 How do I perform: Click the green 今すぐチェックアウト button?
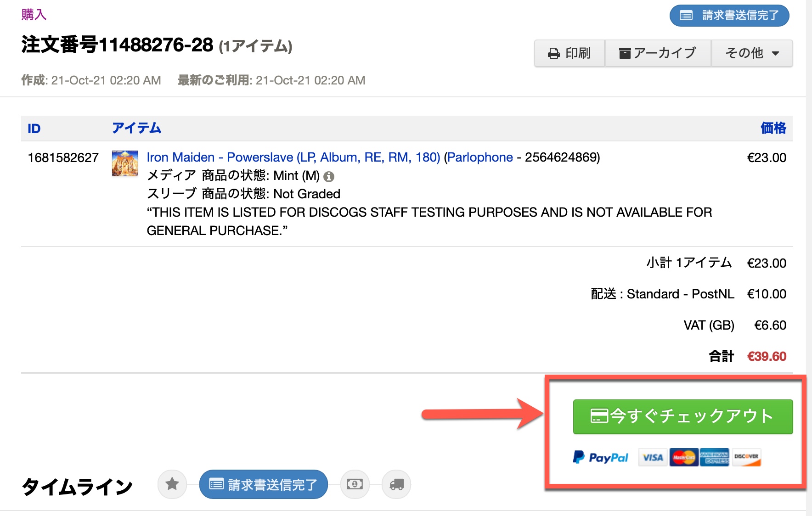[x=683, y=416]
